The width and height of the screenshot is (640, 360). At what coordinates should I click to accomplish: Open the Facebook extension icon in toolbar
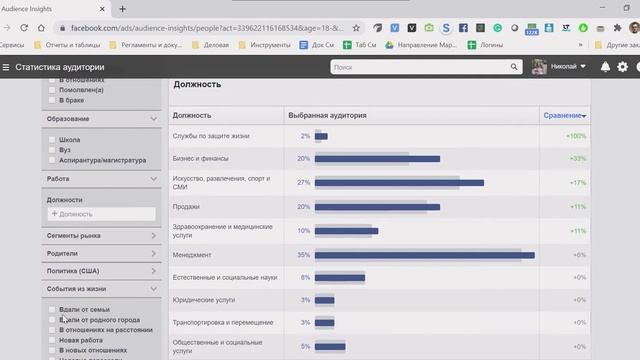[x=463, y=28]
